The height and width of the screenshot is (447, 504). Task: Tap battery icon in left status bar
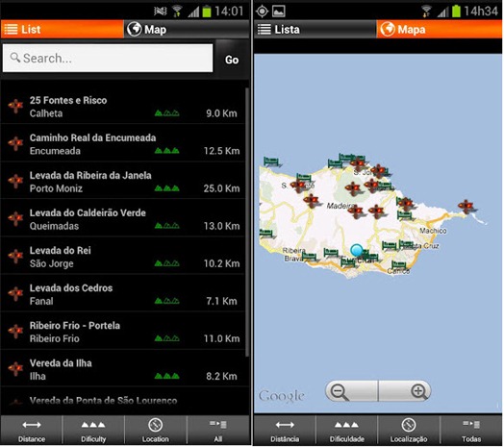[207, 12]
